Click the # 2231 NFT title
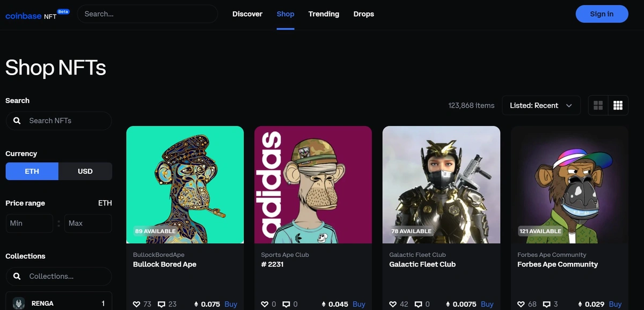The width and height of the screenshot is (644, 310). [x=272, y=264]
